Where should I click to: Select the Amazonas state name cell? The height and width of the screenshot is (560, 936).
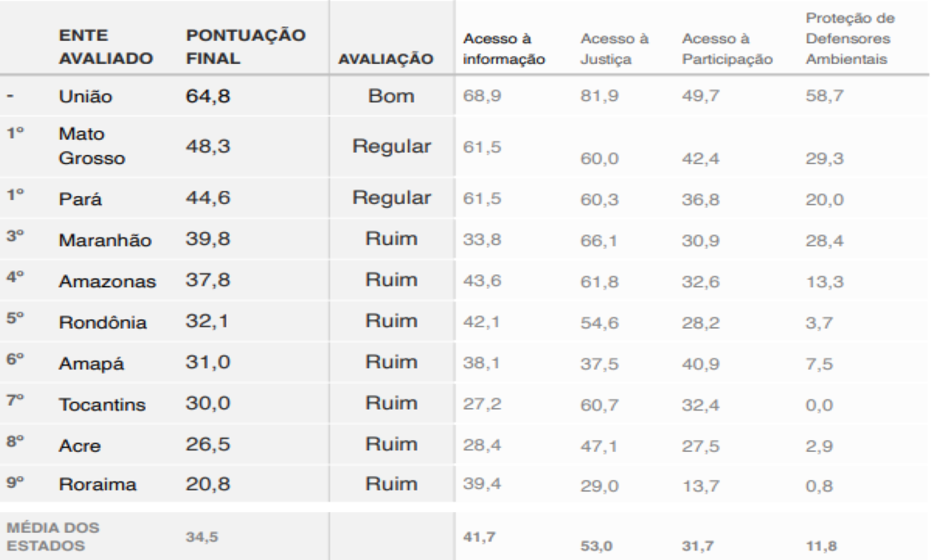click(100, 280)
